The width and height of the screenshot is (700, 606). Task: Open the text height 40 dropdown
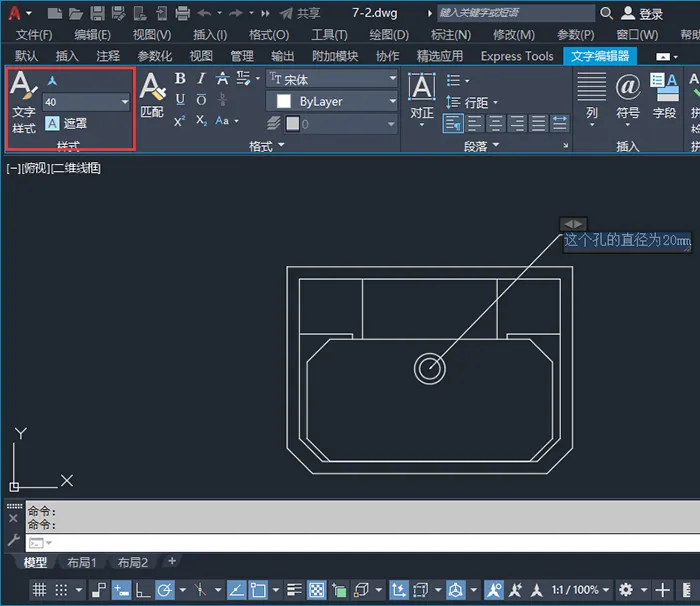86,102
